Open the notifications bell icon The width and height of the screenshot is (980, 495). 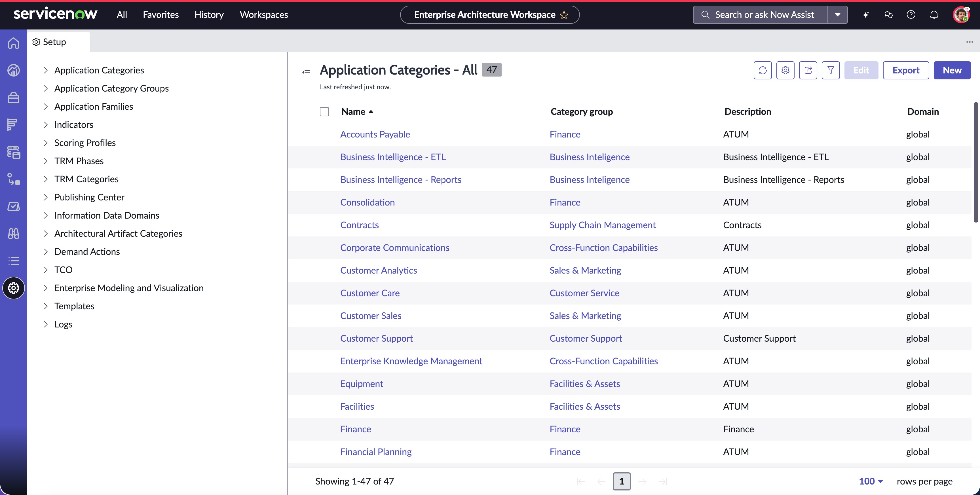pyautogui.click(x=934, y=15)
